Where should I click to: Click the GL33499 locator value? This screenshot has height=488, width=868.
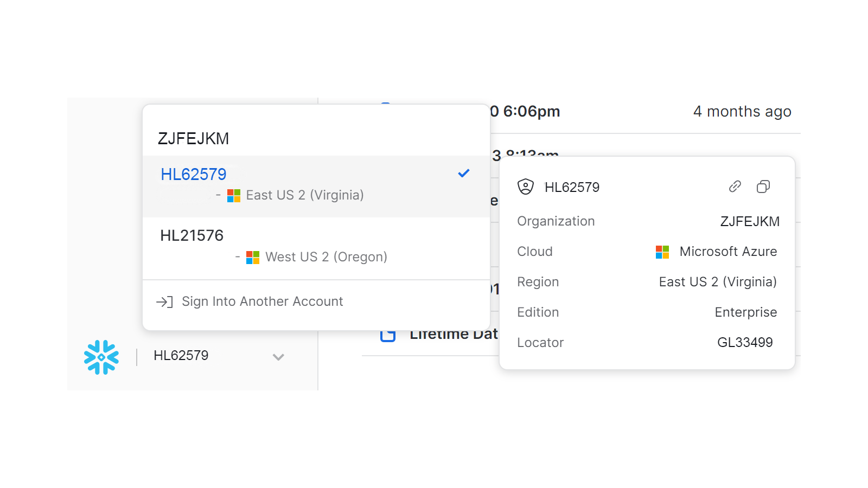(x=745, y=343)
